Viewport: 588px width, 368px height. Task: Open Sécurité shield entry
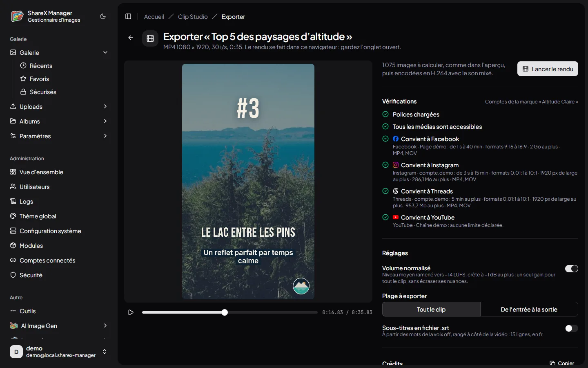tap(59, 275)
